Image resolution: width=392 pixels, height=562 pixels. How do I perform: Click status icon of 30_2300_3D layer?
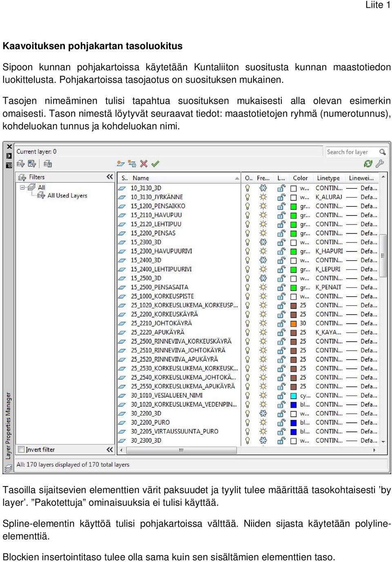coord(122,440)
